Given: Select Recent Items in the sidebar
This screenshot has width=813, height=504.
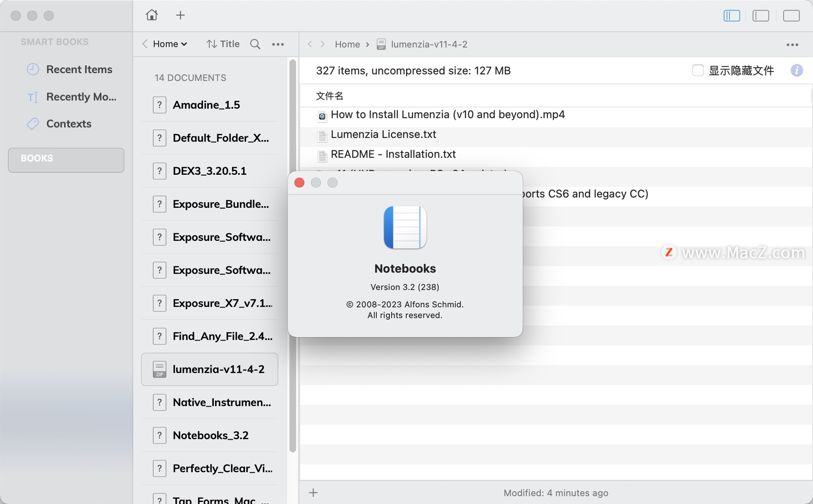Looking at the screenshot, I should tap(79, 69).
